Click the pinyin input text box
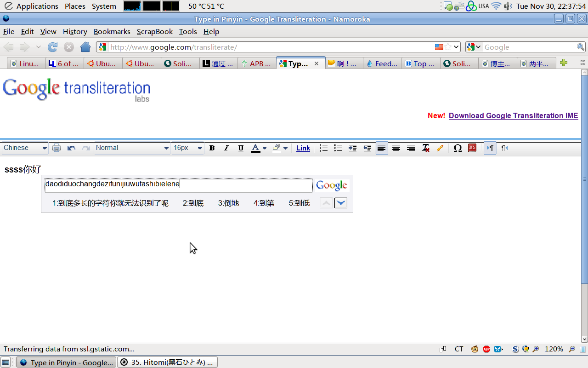This screenshot has height=368, width=588. click(178, 185)
